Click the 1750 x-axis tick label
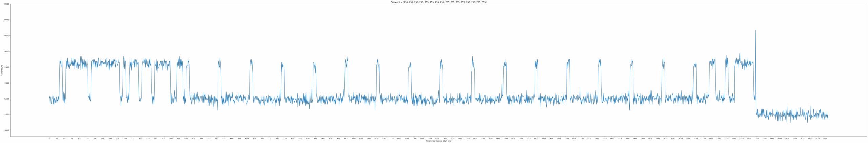This screenshot has height=143, width=868. [581, 139]
